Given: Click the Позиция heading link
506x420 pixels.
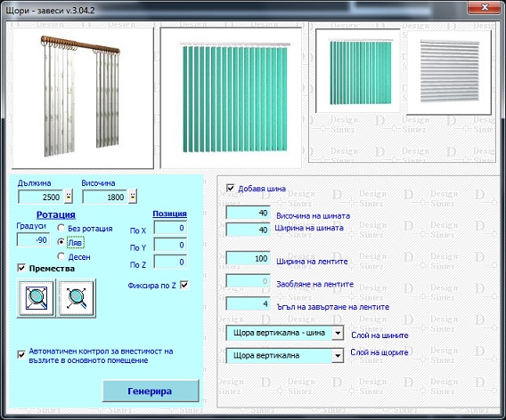Looking at the screenshot, I should (x=170, y=214).
